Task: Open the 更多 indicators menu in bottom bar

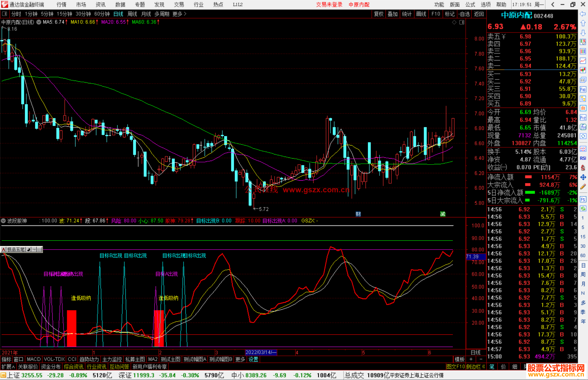Action: click(x=240, y=359)
